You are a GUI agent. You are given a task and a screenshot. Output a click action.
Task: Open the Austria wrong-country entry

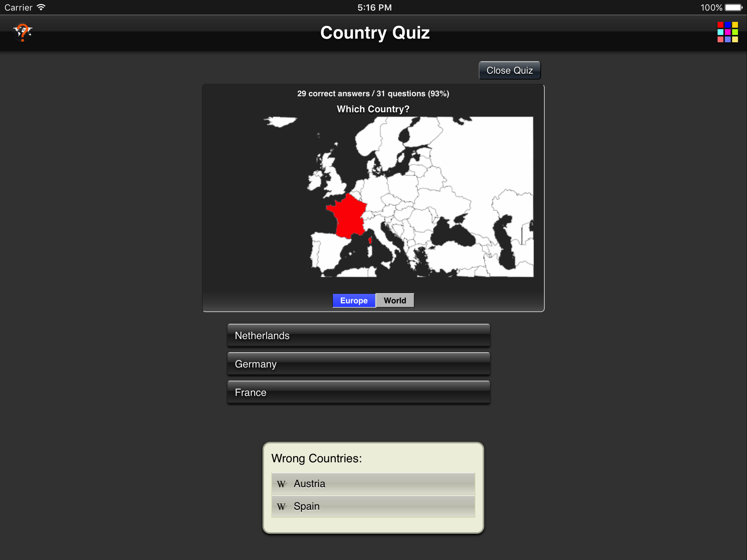coord(373,484)
